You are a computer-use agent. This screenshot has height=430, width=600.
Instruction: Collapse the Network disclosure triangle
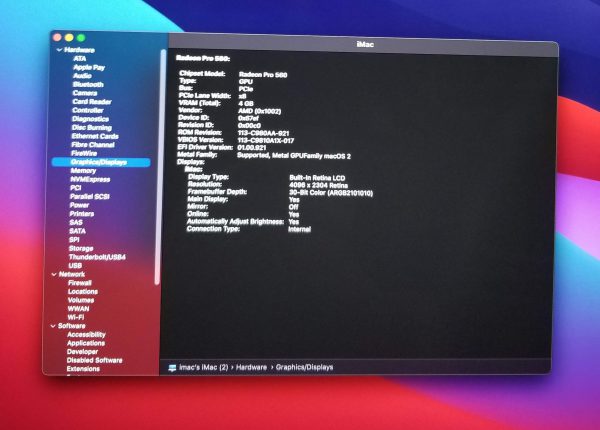[56, 273]
